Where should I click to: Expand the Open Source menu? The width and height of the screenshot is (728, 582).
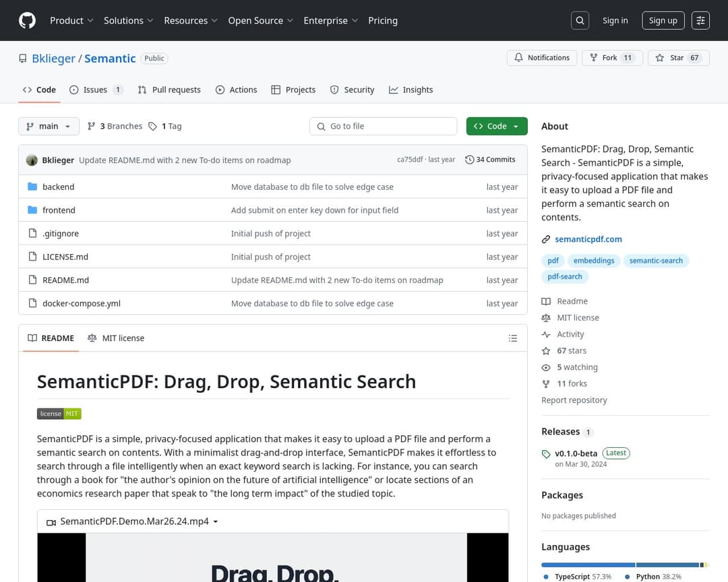pyautogui.click(x=260, y=20)
